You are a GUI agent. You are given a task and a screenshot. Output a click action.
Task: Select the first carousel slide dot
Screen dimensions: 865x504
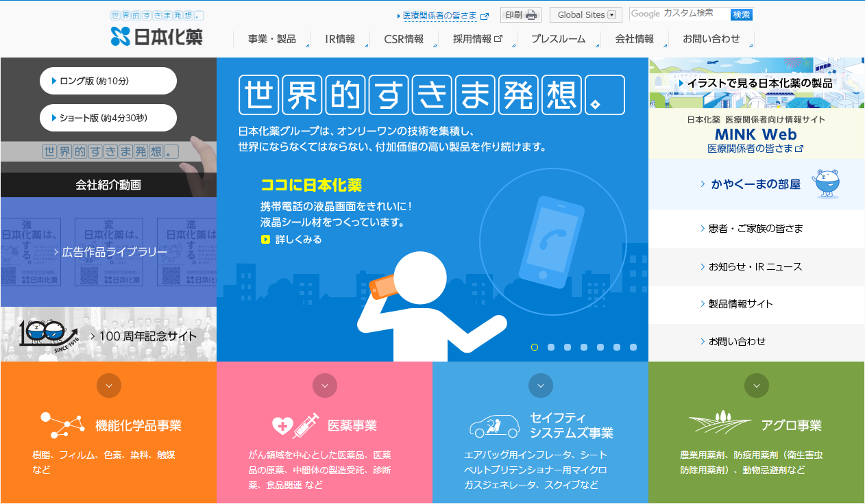point(535,347)
